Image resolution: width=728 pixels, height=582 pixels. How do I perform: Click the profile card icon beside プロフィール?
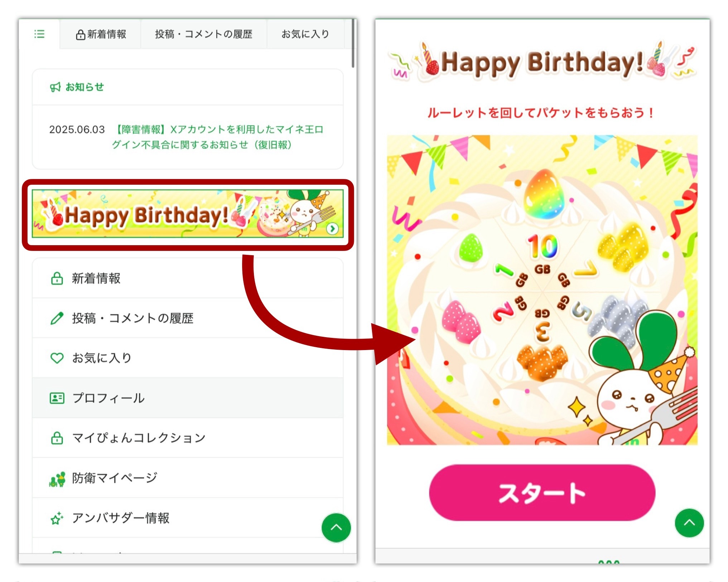57,398
